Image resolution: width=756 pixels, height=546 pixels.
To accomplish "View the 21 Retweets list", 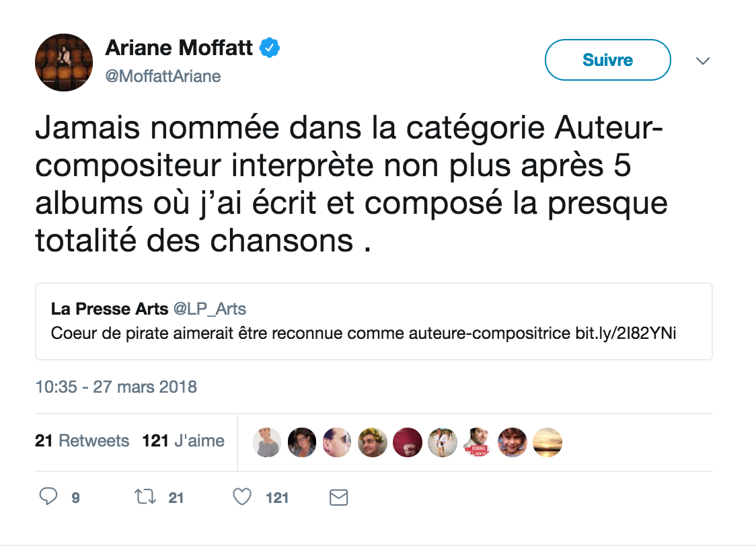I will pyautogui.click(x=82, y=440).
